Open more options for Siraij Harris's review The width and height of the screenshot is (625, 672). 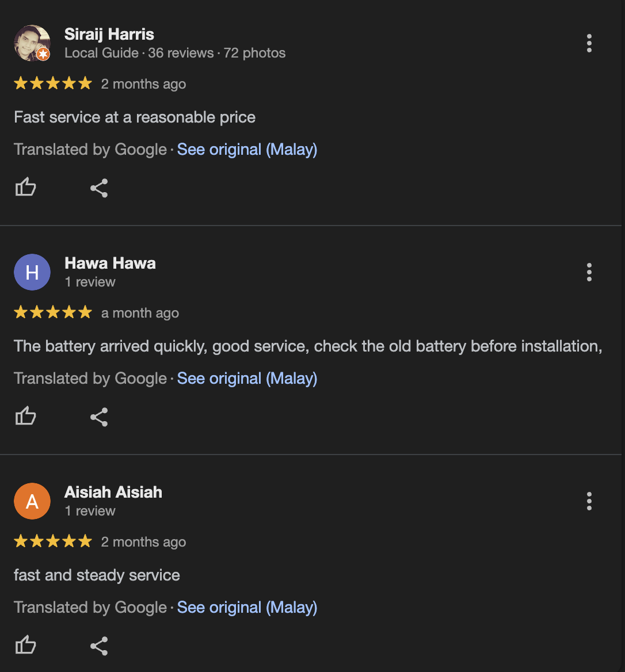pyautogui.click(x=589, y=43)
